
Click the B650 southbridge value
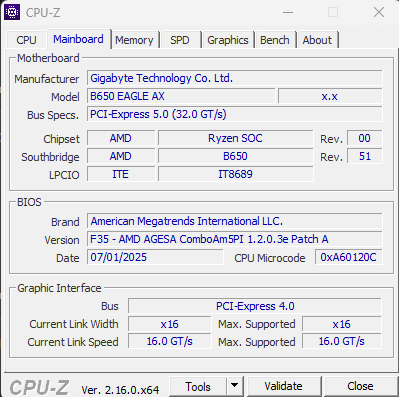coord(235,156)
